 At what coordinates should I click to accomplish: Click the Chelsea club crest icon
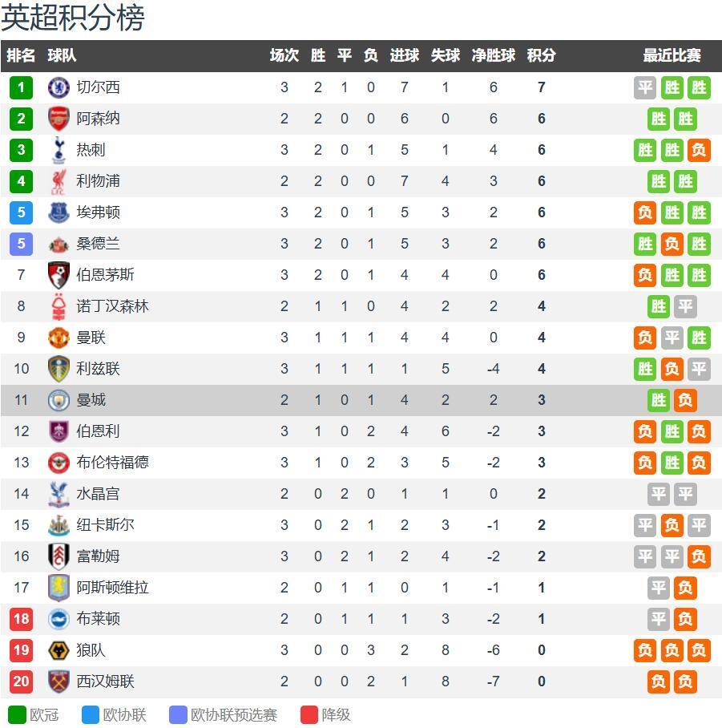coord(58,87)
